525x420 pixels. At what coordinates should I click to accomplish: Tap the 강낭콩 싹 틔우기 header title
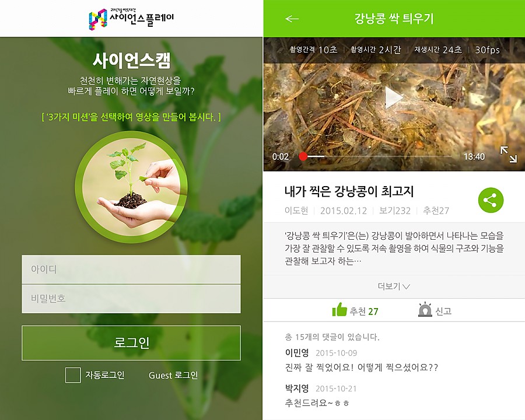click(394, 19)
